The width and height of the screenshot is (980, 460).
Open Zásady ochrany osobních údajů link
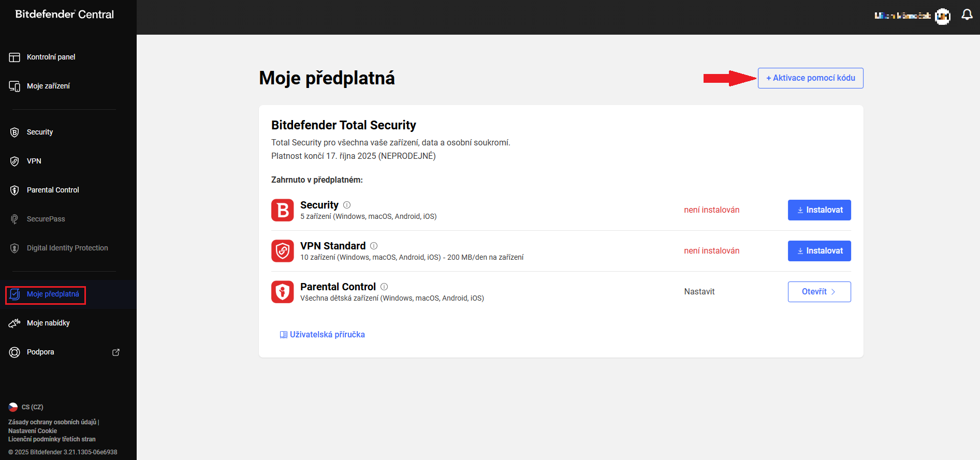point(52,422)
